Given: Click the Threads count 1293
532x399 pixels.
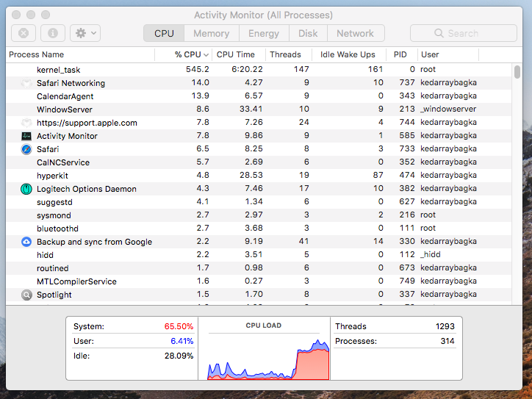Looking at the screenshot, I should [445, 326].
